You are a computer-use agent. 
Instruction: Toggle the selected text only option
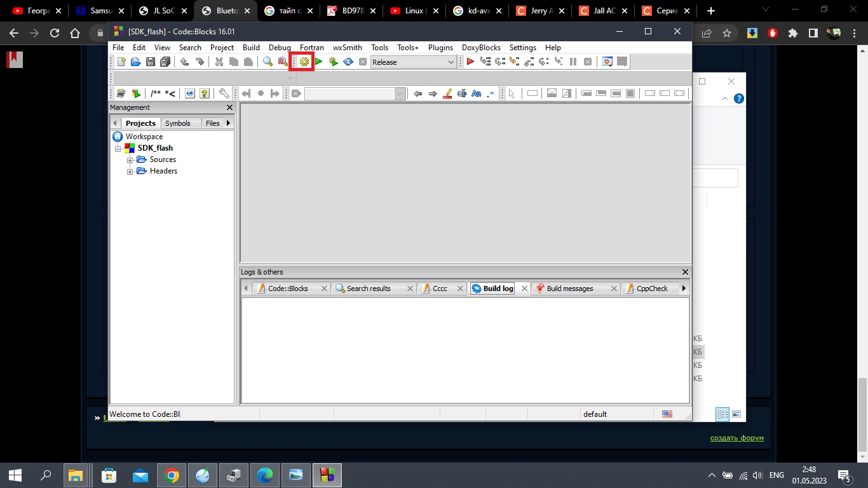click(x=462, y=93)
